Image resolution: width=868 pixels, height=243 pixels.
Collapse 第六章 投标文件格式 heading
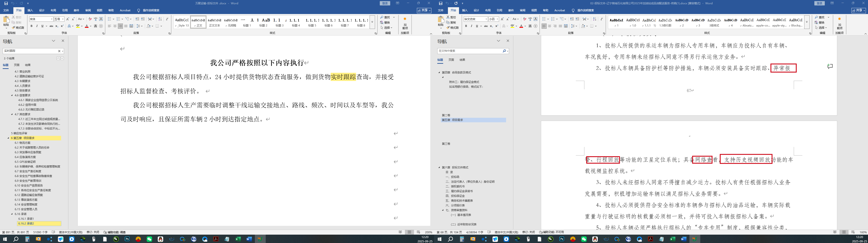439,167
